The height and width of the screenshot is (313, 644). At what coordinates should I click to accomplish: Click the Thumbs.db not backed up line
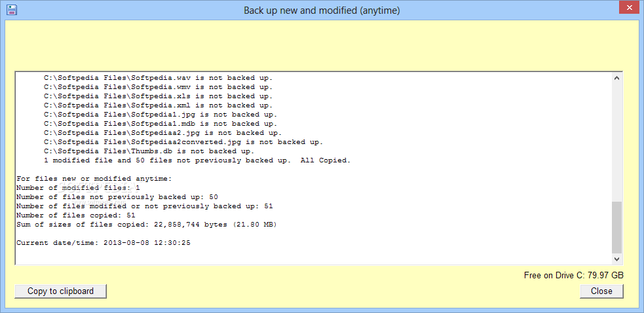click(149, 151)
